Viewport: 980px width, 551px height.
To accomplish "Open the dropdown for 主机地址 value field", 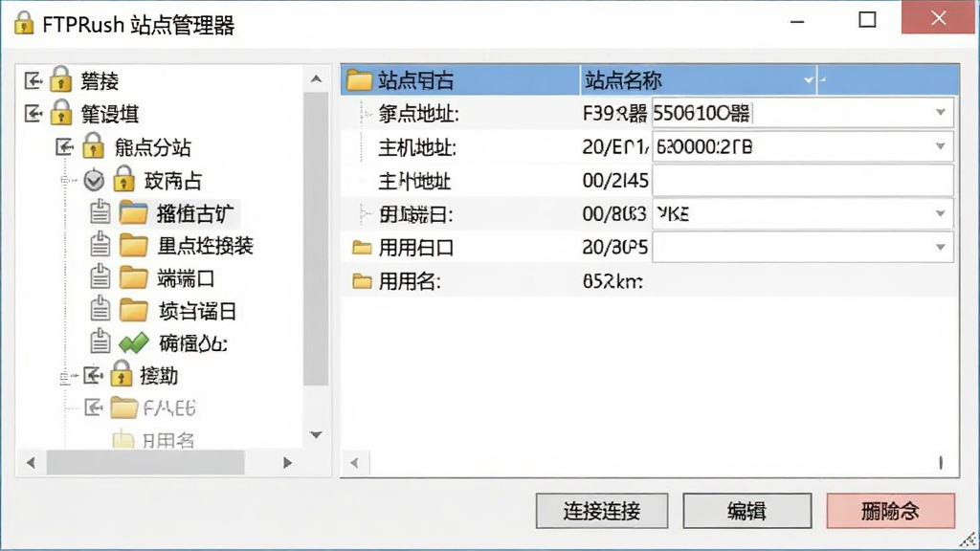I will (x=940, y=146).
